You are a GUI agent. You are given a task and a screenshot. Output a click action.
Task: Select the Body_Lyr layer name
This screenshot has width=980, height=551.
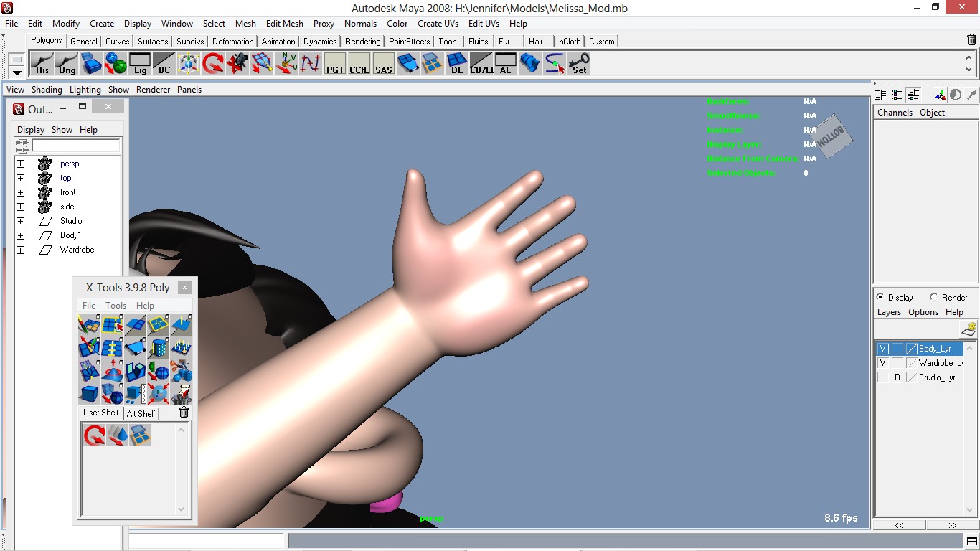[935, 349]
